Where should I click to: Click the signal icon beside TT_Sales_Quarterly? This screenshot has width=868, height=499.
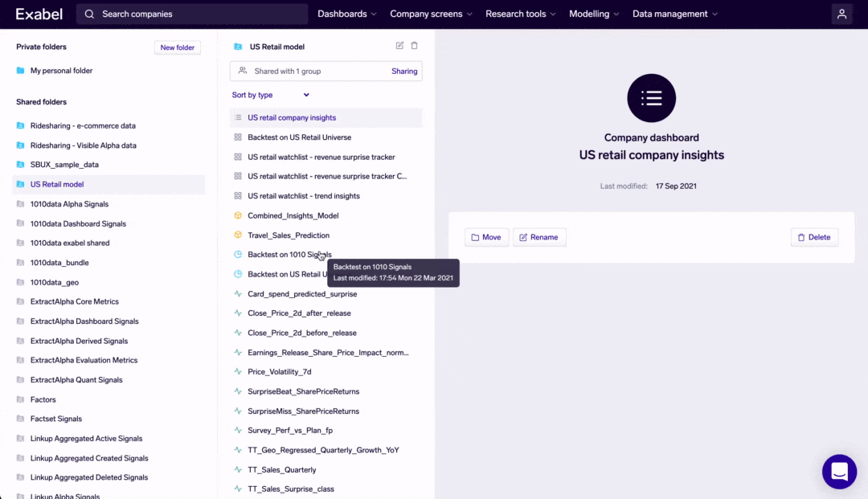pos(238,470)
